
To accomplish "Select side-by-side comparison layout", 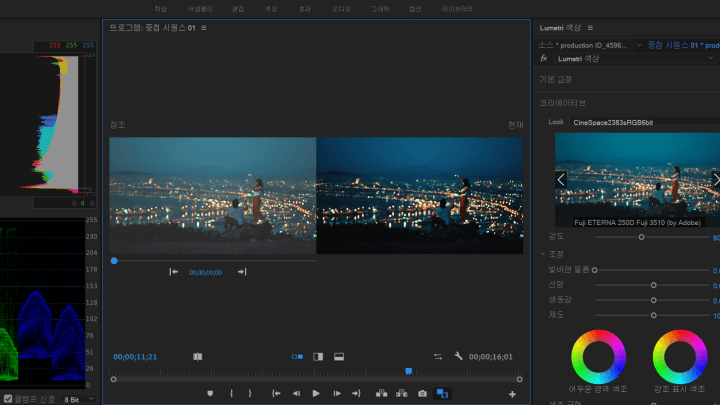I will (x=297, y=357).
